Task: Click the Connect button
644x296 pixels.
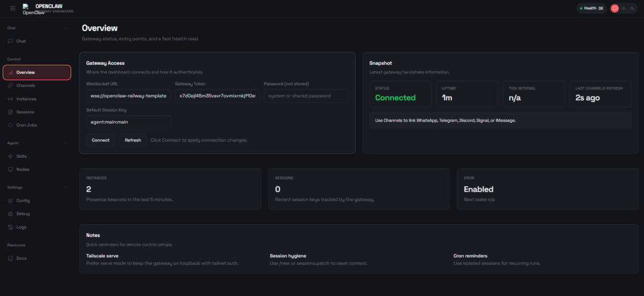Action: tap(100, 140)
